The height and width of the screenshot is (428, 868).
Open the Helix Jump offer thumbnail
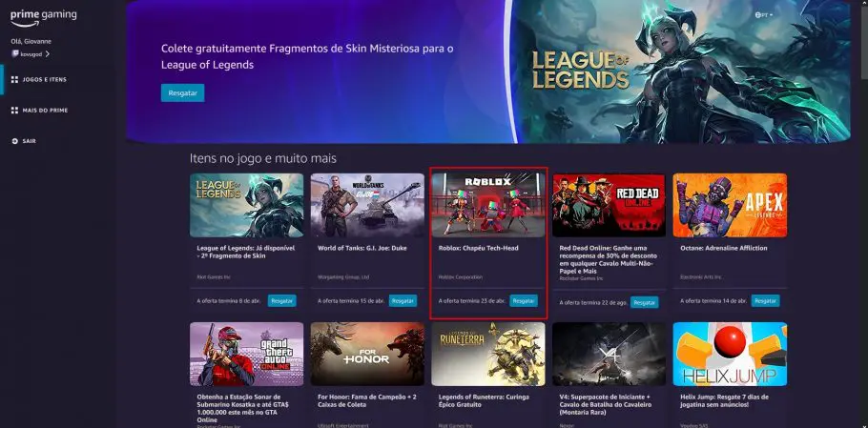(x=730, y=354)
